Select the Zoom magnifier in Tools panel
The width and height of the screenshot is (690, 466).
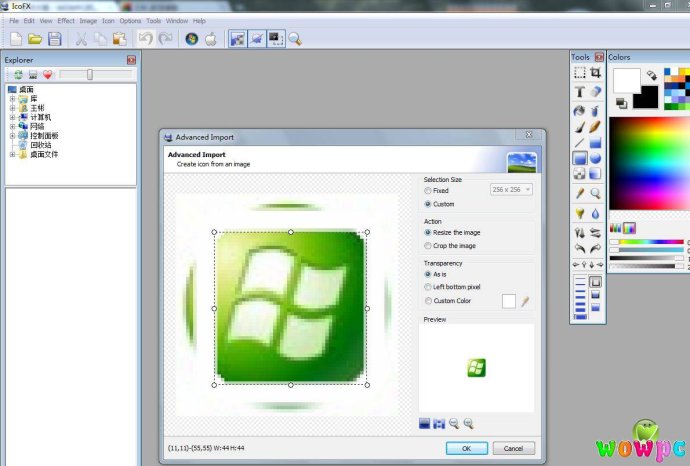click(x=595, y=193)
